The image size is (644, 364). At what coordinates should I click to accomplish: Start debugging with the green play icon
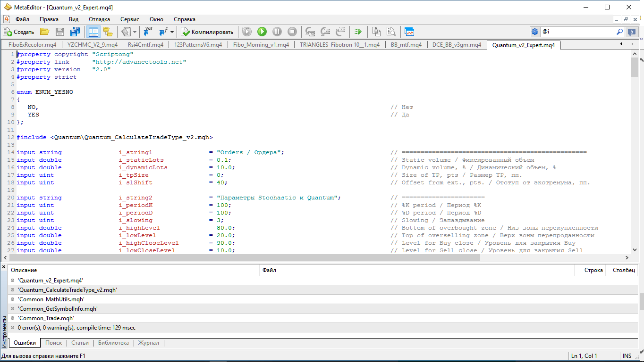(x=262, y=32)
